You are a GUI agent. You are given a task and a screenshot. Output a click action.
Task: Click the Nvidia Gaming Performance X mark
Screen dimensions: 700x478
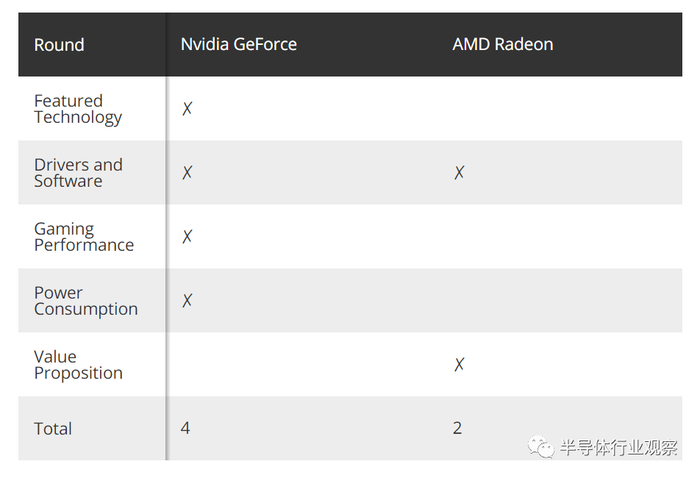(187, 236)
